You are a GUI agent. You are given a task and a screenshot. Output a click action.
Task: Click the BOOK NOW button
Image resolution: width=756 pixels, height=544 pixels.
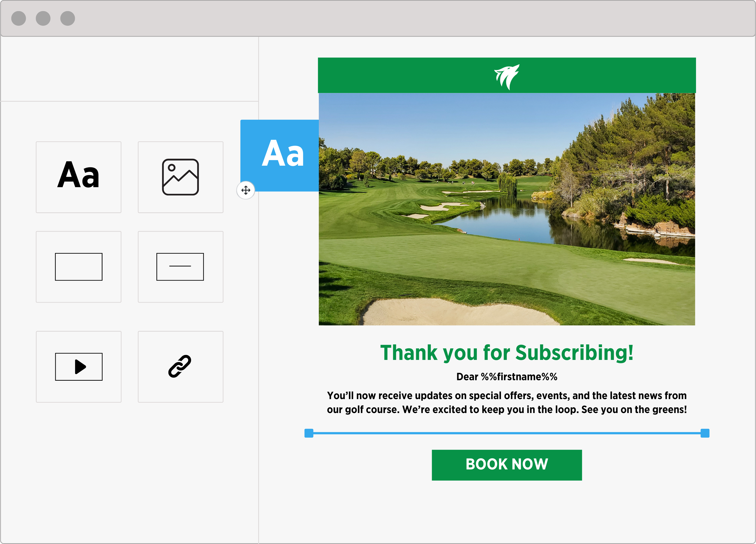point(507,465)
